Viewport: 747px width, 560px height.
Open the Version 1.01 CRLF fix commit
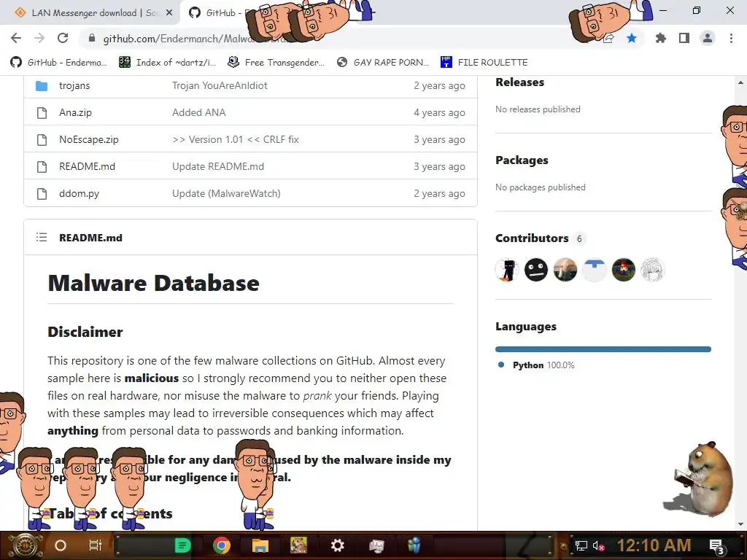coord(236,139)
